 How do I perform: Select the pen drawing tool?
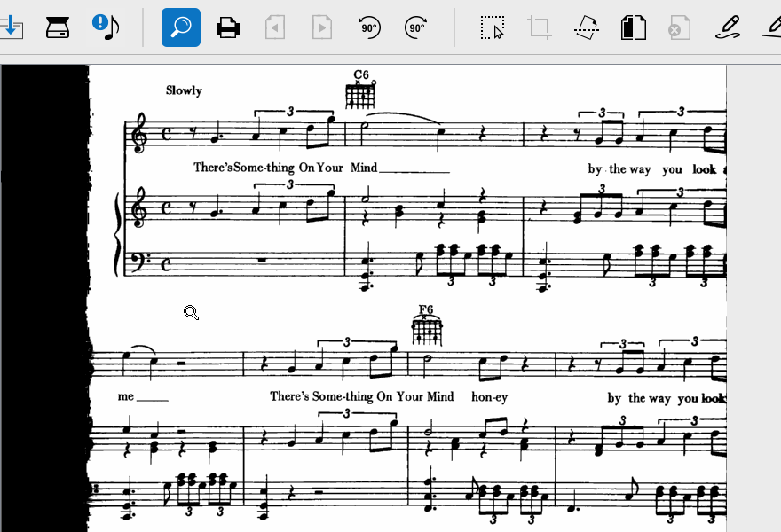[x=728, y=27]
